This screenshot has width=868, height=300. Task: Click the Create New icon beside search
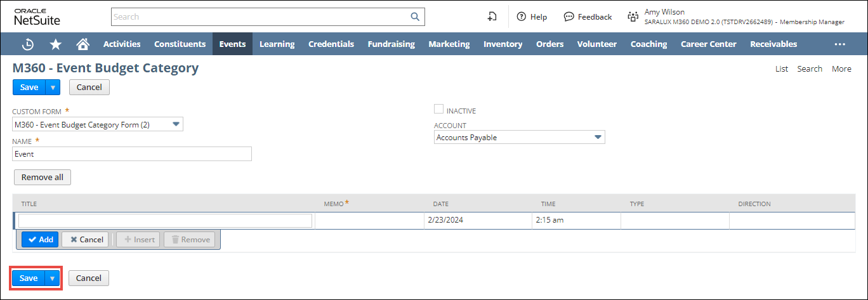pyautogui.click(x=492, y=17)
